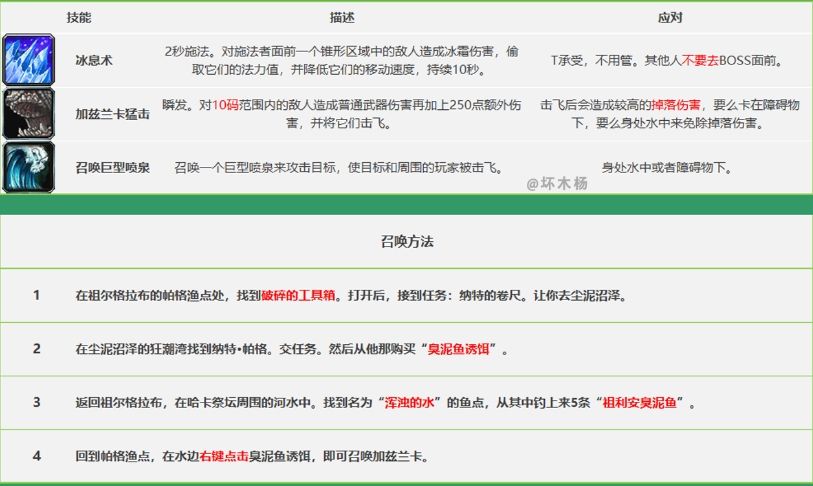
Task: Click the 冰息术 ice crystal skill icon
Action: (x=29, y=60)
